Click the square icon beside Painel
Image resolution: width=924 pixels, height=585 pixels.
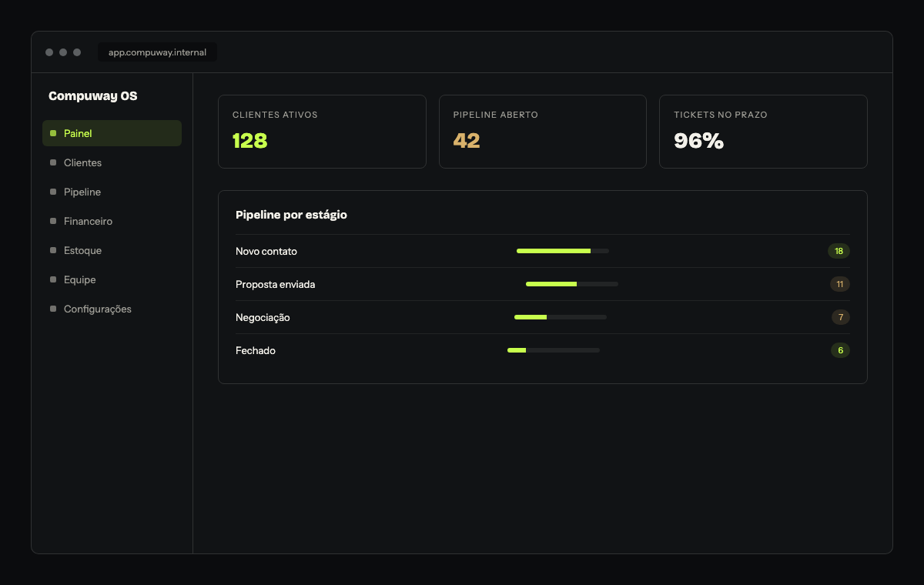pyautogui.click(x=53, y=133)
